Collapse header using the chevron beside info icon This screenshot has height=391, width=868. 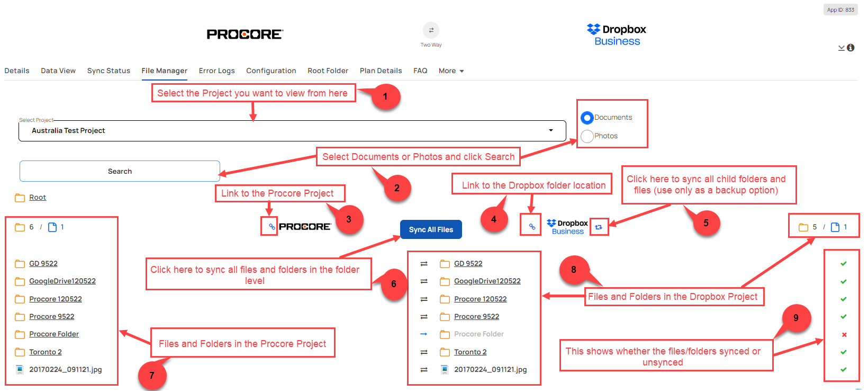click(x=842, y=48)
